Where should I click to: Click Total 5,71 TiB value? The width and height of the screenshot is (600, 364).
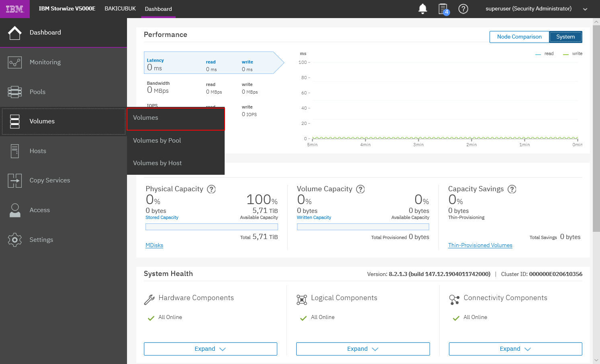click(259, 237)
